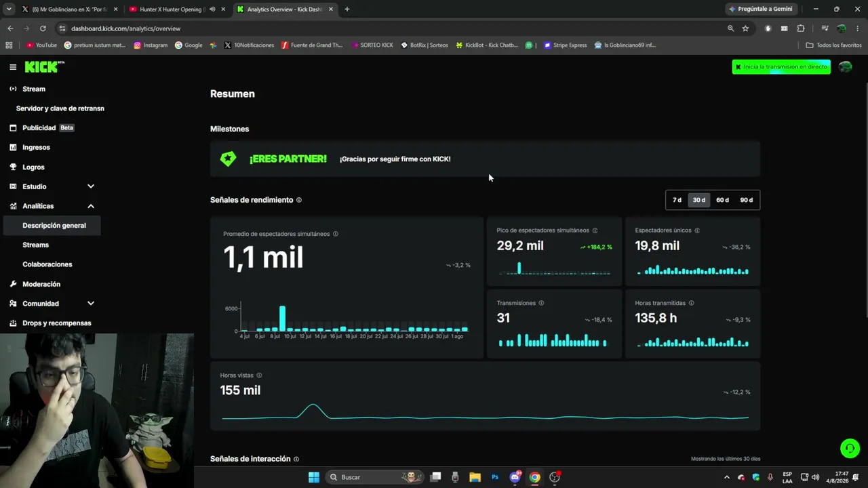
Task: Open File Explorer from taskbar
Action: (x=475, y=477)
